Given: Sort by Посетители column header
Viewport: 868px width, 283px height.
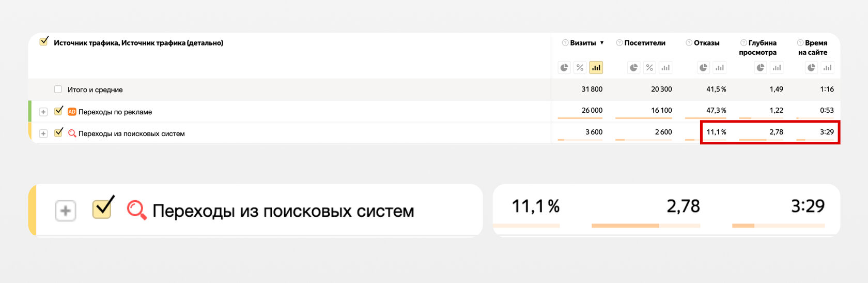Looking at the screenshot, I should coord(645,43).
